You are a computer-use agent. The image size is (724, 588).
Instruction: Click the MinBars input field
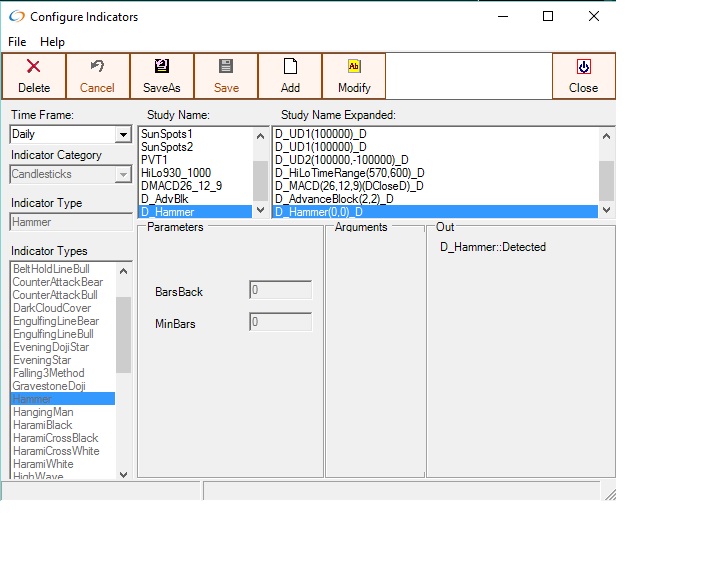click(280, 323)
